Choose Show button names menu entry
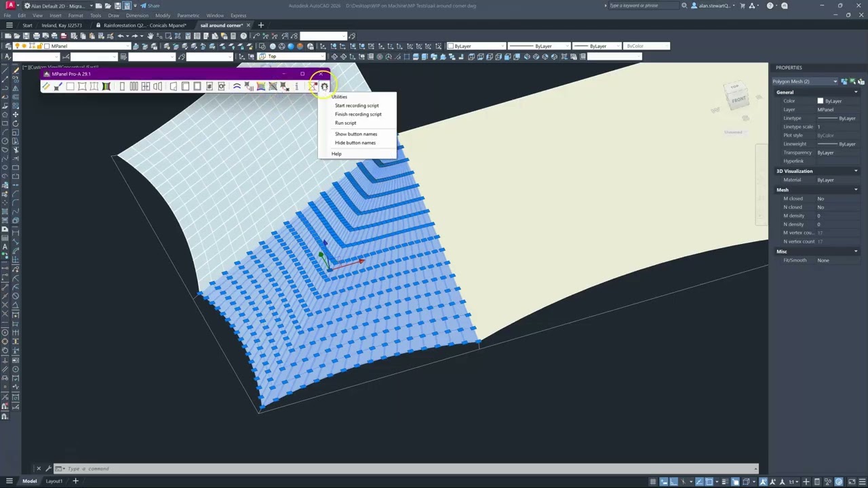Viewport: 868px width, 488px height. (356, 134)
